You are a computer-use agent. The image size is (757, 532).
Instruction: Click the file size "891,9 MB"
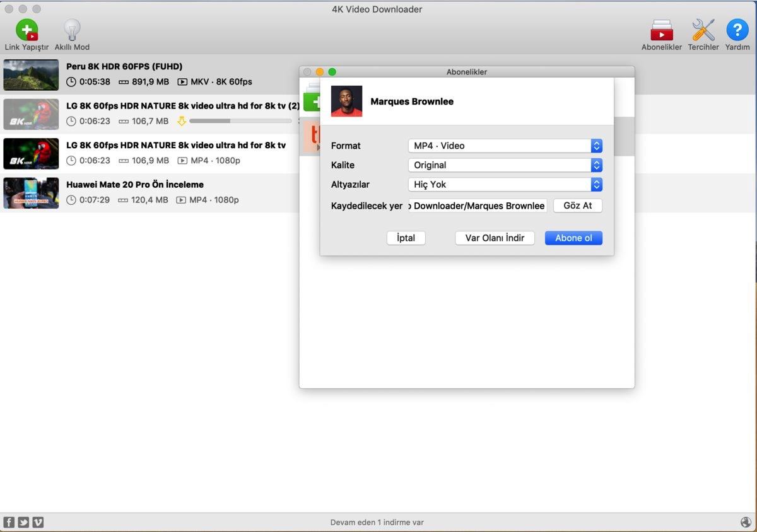point(150,82)
